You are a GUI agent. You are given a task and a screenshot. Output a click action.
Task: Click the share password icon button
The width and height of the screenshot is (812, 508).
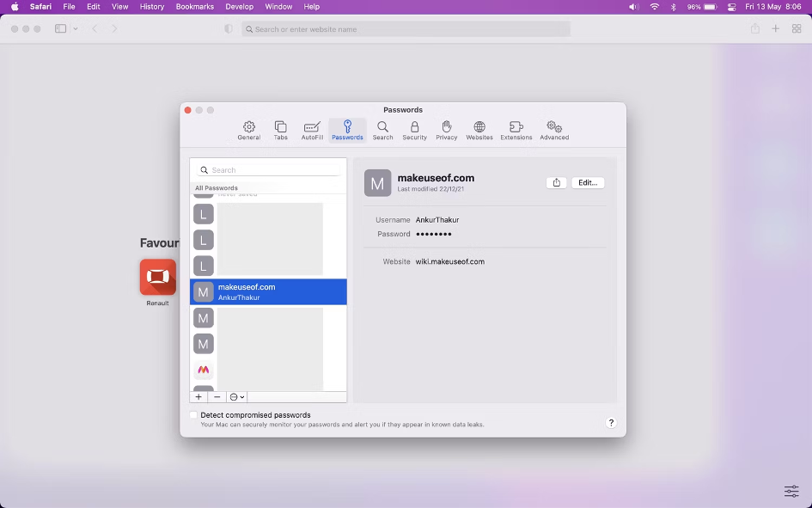(x=557, y=183)
